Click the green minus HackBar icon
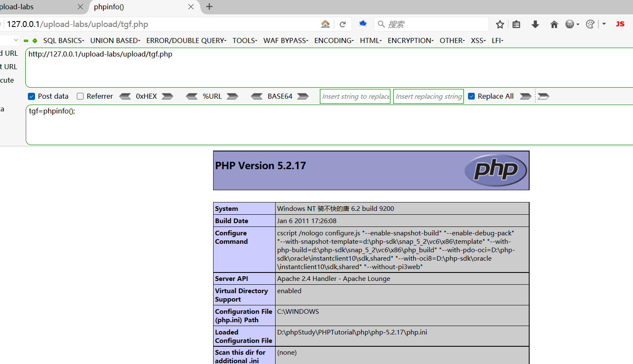Screen dimensions: 633x364 click(26, 41)
